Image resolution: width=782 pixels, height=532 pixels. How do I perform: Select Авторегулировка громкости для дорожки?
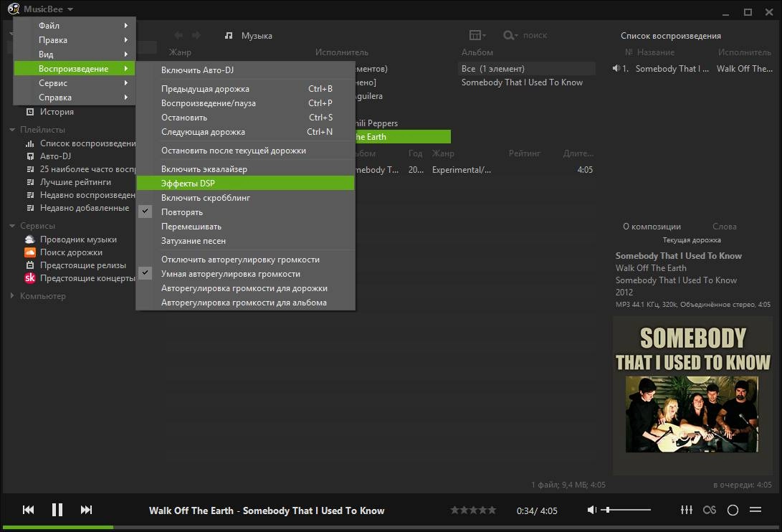(x=245, y=288)
